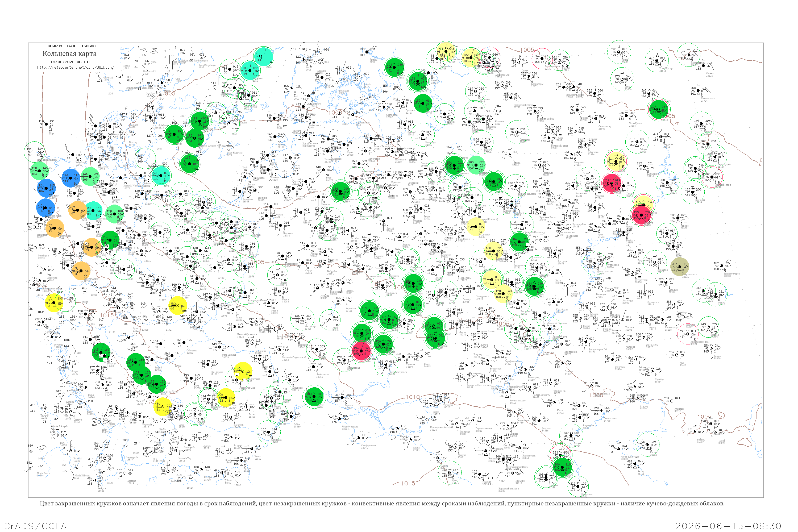Screen dimensions: 798x532
Task: Click the header code "QUWW98 UAOL 150600"
Action: [x=72, y=46]
